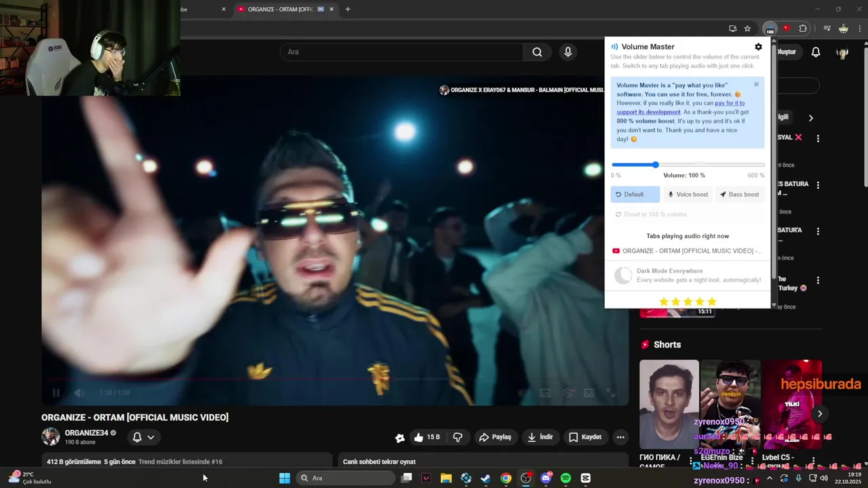
Task: Enter fullscreen on the video player
Action: coord(610,392)
